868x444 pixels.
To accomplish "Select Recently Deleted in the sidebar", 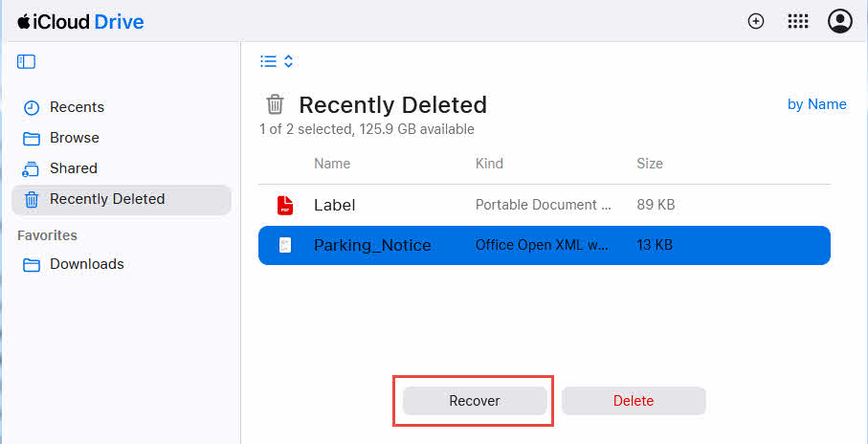I will [x=106, y=199].
